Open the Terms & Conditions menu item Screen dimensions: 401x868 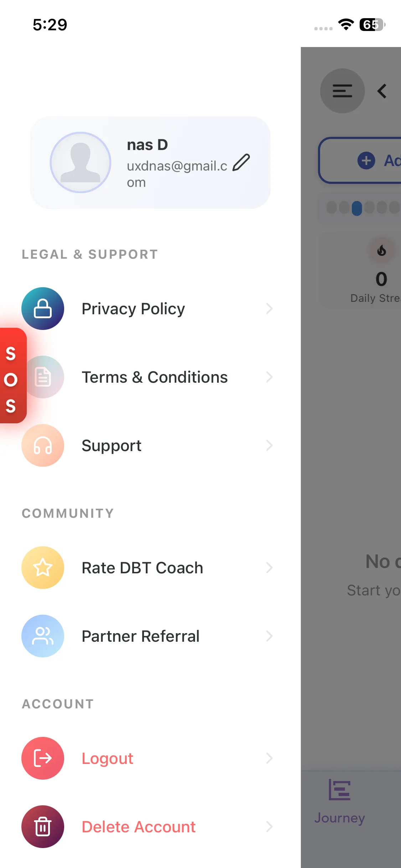pos(155,377)
